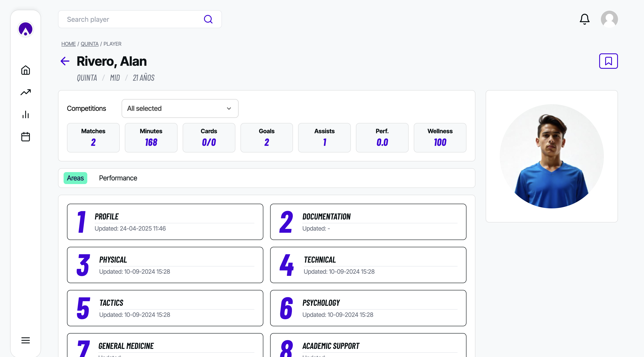
Task: Open the bar chart statistics icon
Action: pos(26,114)
